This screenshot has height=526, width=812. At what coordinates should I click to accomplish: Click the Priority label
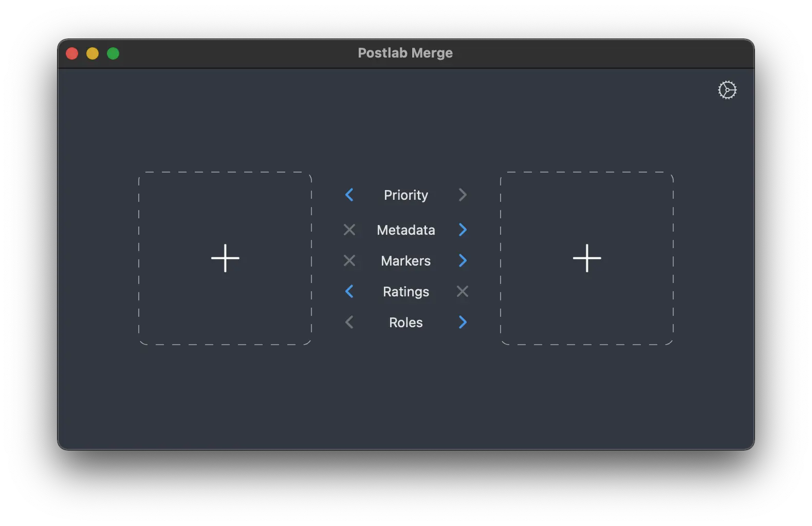406,195
